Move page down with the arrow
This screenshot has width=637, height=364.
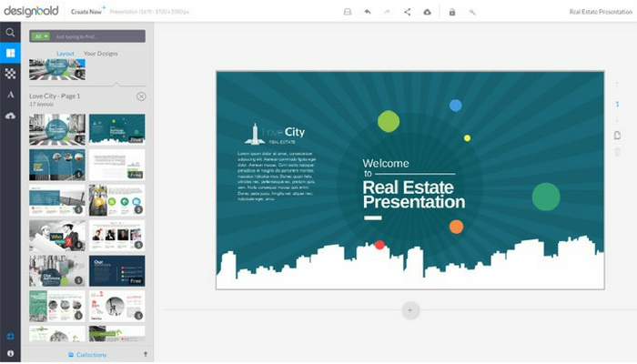pos(617,119)
